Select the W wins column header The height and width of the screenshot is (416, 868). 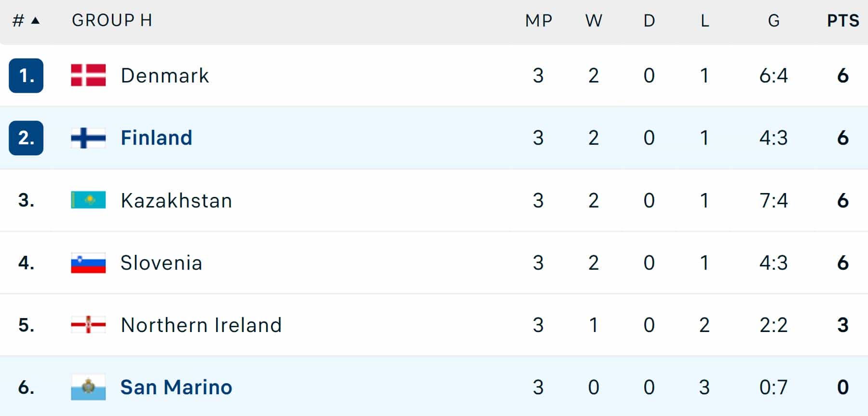(594, 21)
